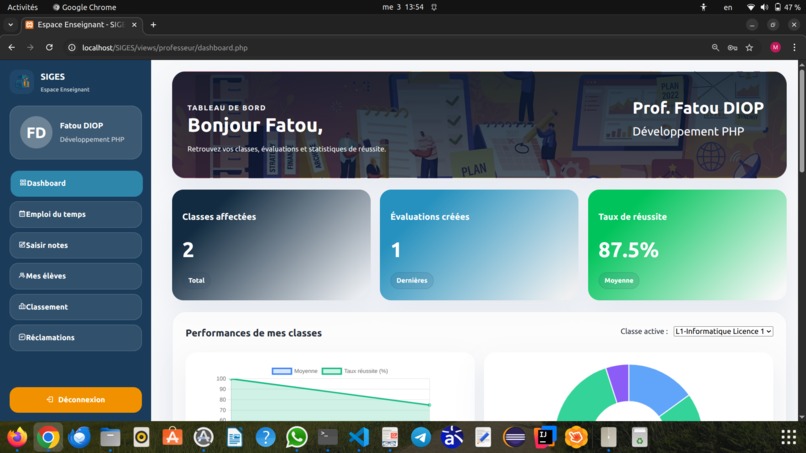Click the Chrome dock icon
806x453 pixels.
click(48, 438)
